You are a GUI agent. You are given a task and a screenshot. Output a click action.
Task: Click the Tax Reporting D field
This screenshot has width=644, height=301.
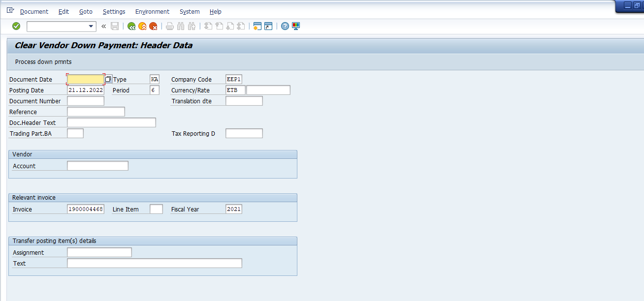pyautogui.click(x=244, y=133)
